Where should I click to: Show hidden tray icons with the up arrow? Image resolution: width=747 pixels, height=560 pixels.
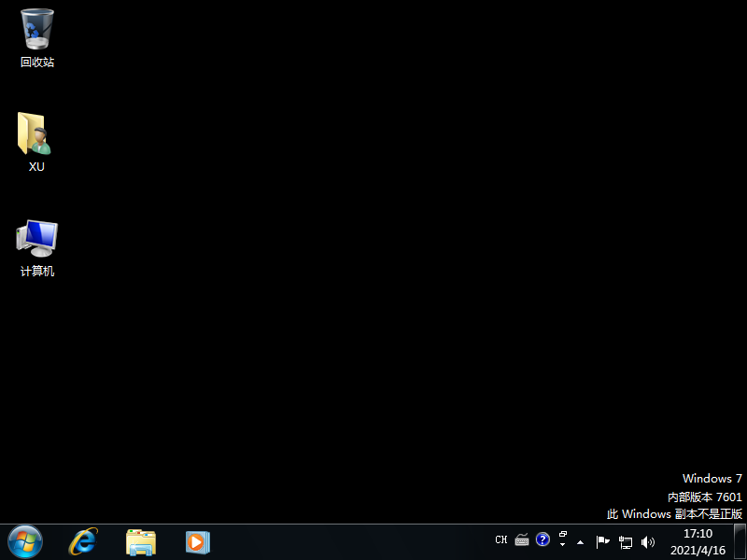[580, 541]
